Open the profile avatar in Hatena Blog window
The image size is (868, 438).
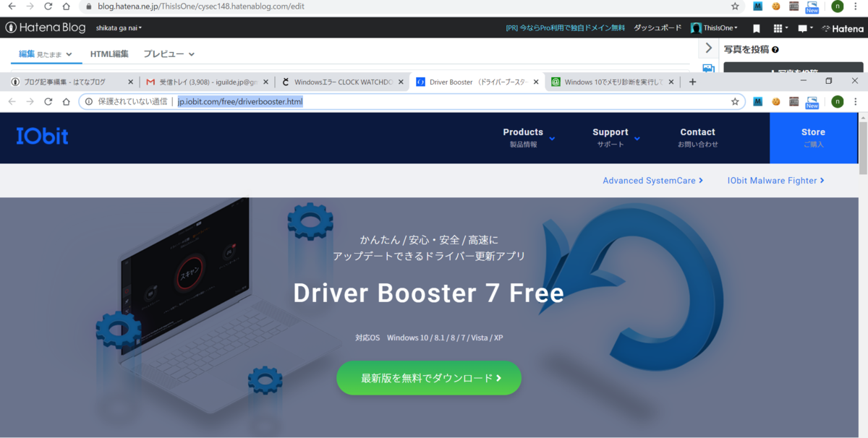(838, 6)
